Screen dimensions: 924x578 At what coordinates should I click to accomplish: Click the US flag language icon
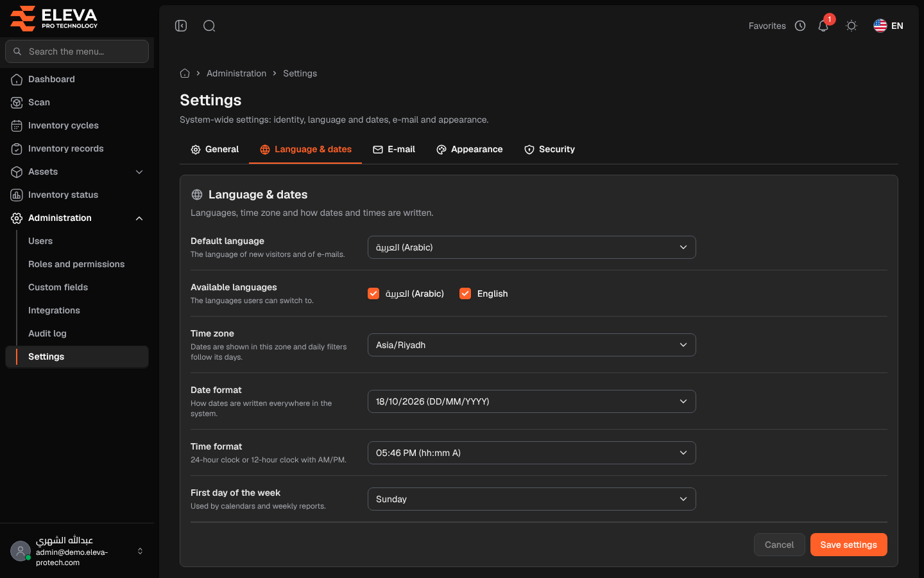[880, 26]
